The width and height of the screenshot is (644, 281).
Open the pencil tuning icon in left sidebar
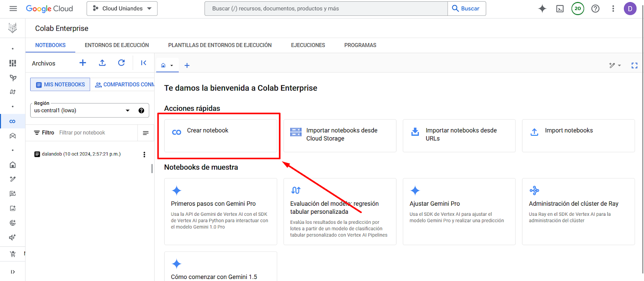tap(13, 179)
